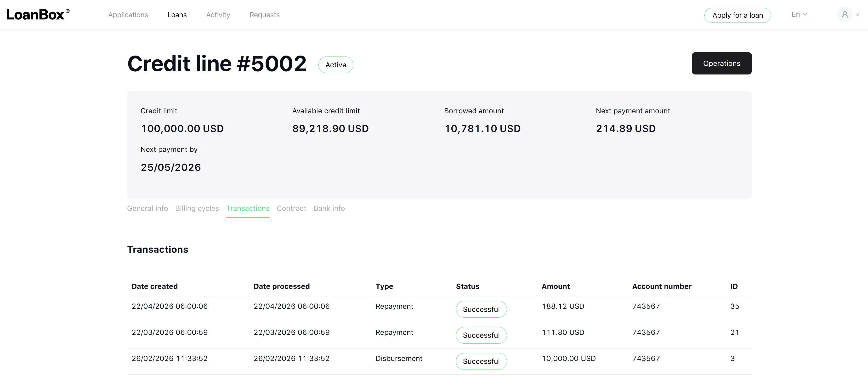Click Successful status of 188.12 USD repayment
The image size is (868, 382).
click(x=481, y=309)
